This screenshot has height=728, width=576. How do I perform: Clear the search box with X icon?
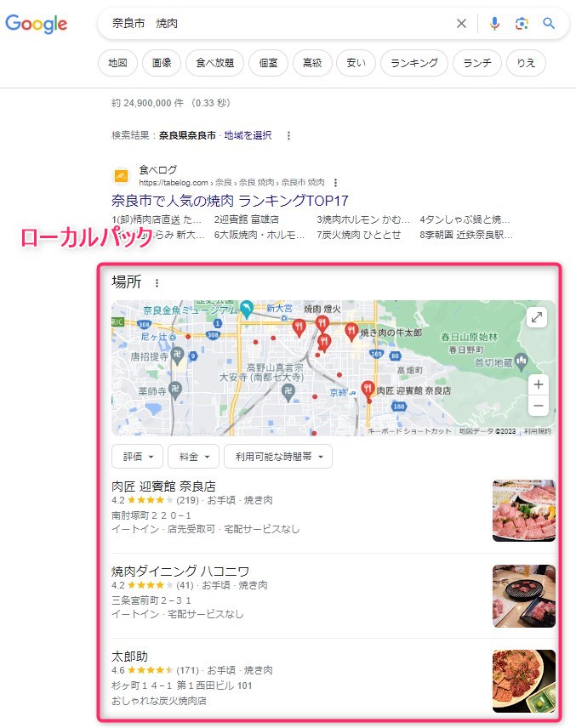click(461, 23)
